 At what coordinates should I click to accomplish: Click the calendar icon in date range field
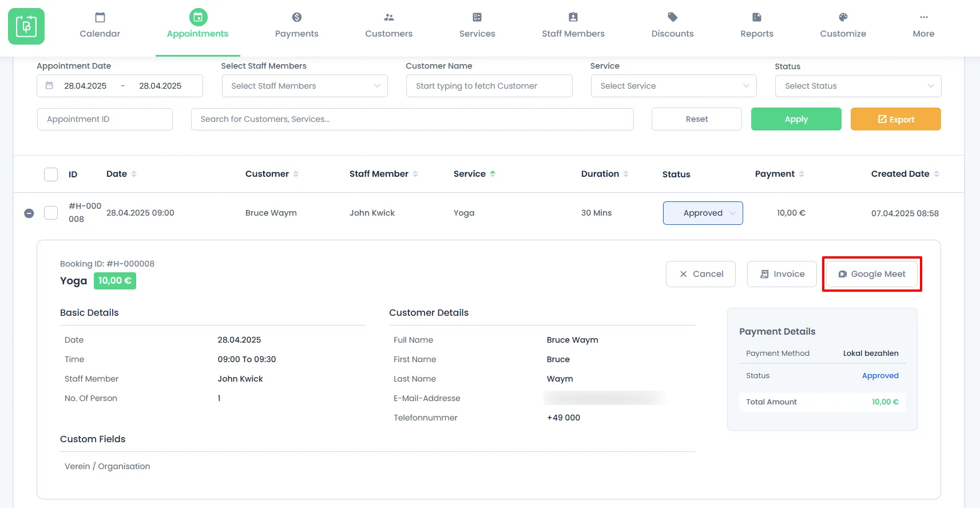tap(50, 86)
